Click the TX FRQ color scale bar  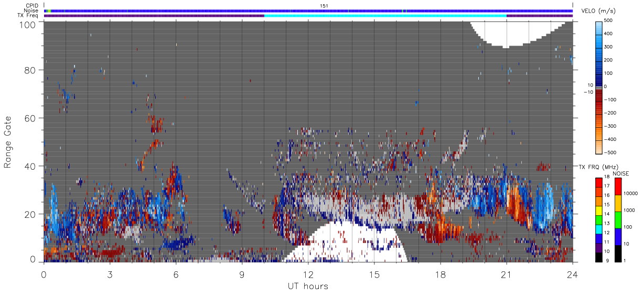point(598,219)
